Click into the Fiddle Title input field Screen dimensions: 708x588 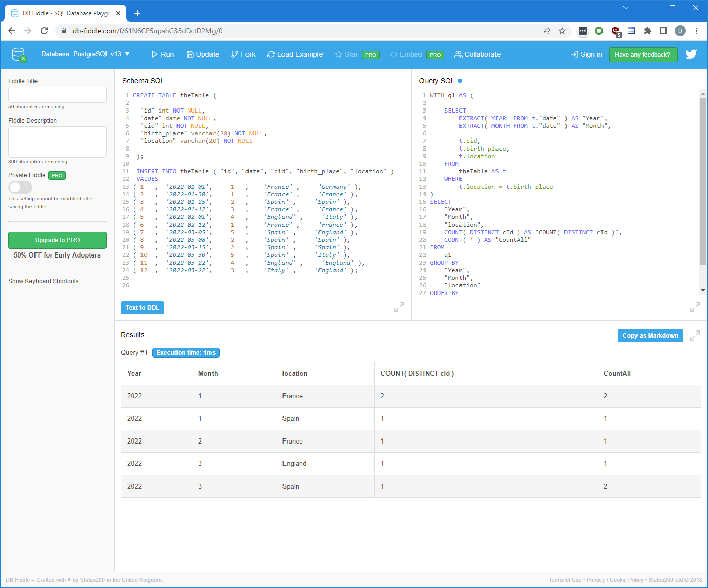pyautogui.click(x=57, y=95)
